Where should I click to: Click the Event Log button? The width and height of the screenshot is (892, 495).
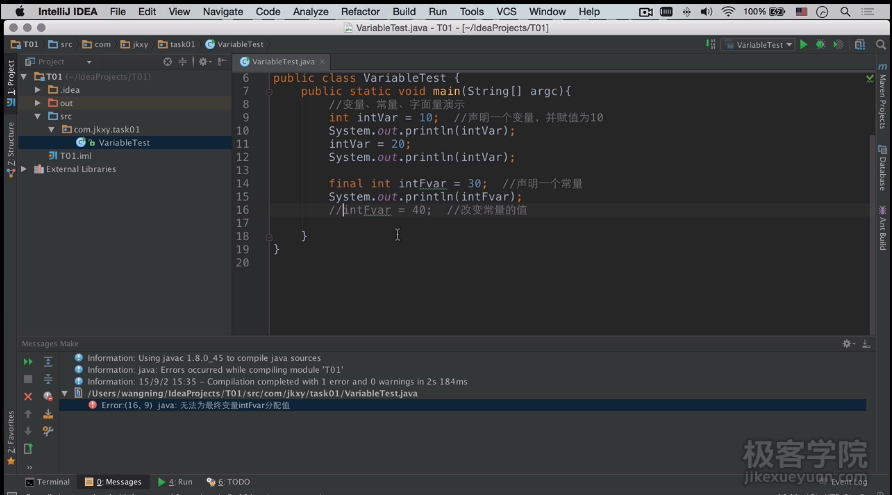pyautogui.click(x=847, y=482)
